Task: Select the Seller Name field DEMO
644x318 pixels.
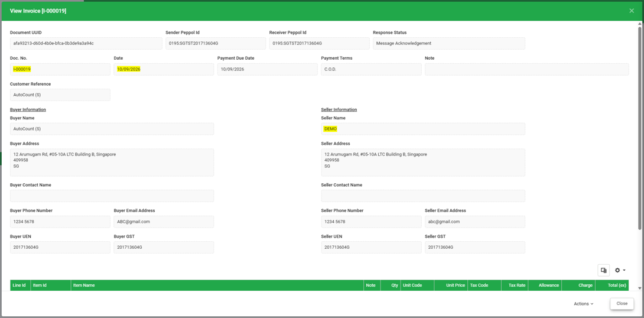Action: (x=423, y=129)
